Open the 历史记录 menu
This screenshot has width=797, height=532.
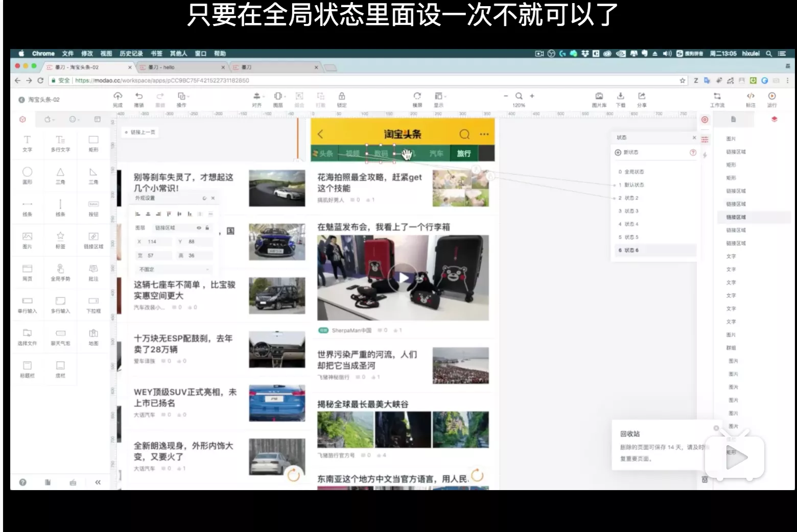point(131,54)
